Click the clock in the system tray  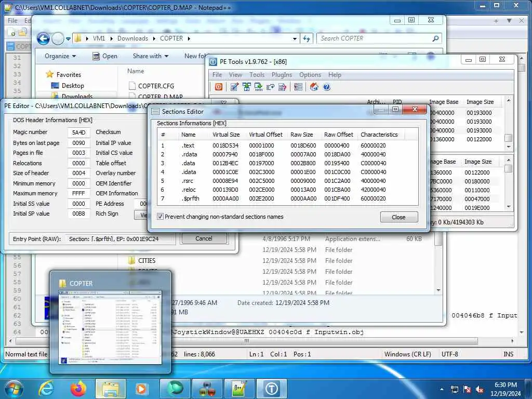click(x=506, y=389)
